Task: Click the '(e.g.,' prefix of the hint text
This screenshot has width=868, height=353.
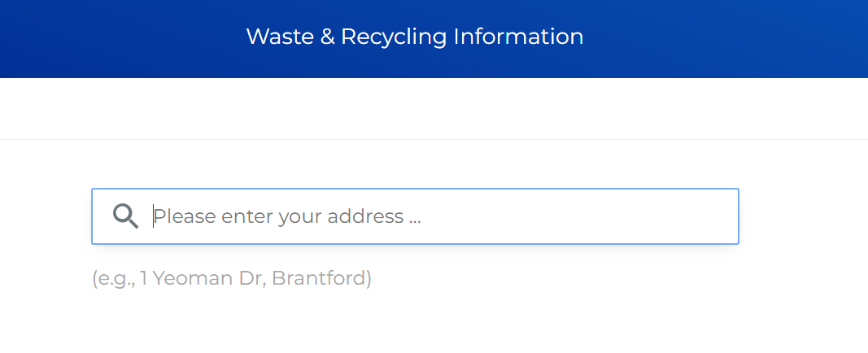Action: [113, 277]
